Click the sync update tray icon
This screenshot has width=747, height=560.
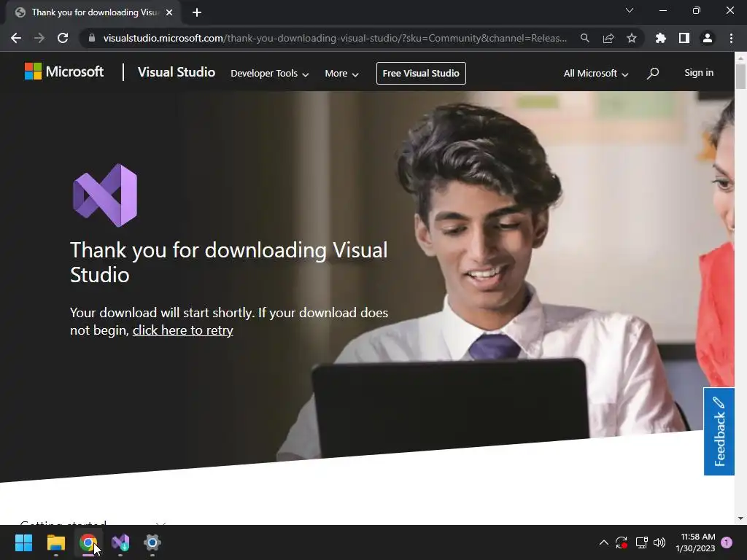point(622,542)
